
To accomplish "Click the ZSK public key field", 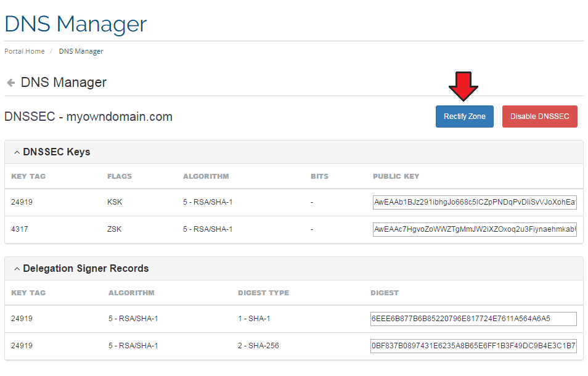I will 474,229.
